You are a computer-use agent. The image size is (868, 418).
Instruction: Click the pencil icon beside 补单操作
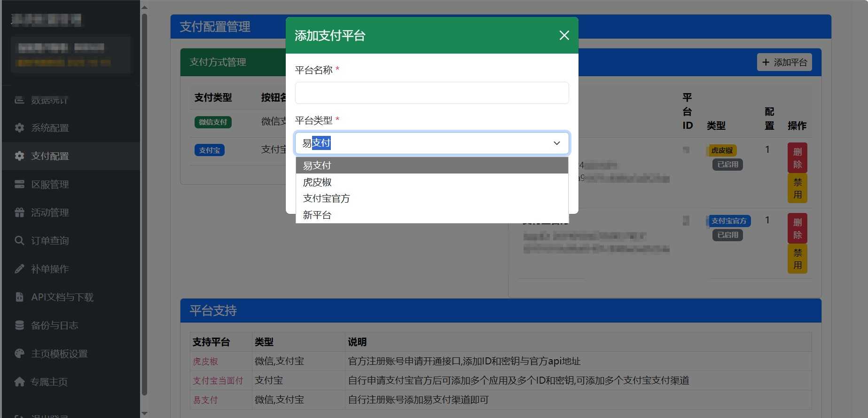click(x=19, y=269)
